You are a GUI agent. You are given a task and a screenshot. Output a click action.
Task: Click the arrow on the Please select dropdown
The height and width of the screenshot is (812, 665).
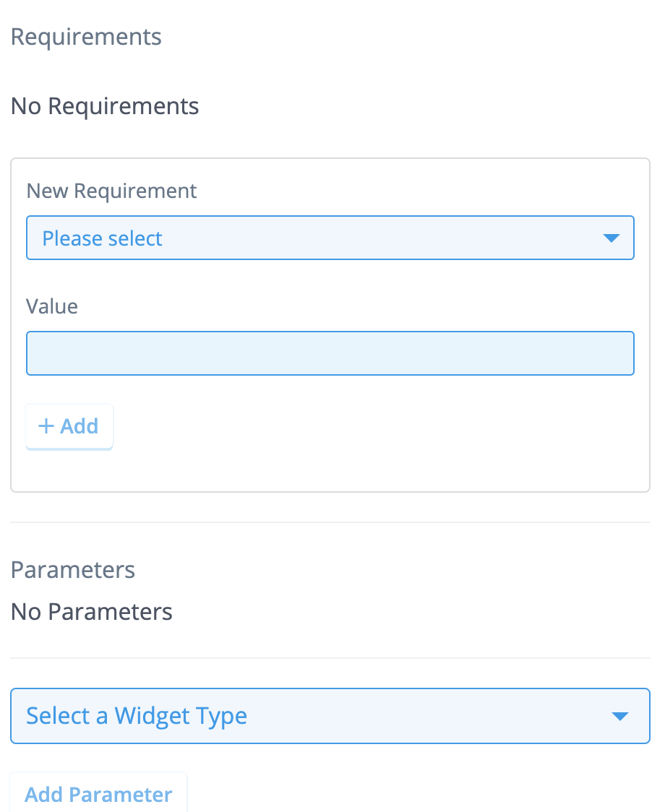612,238
